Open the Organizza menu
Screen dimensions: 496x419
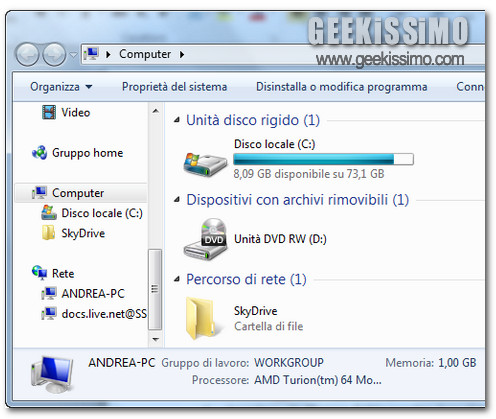61,87
